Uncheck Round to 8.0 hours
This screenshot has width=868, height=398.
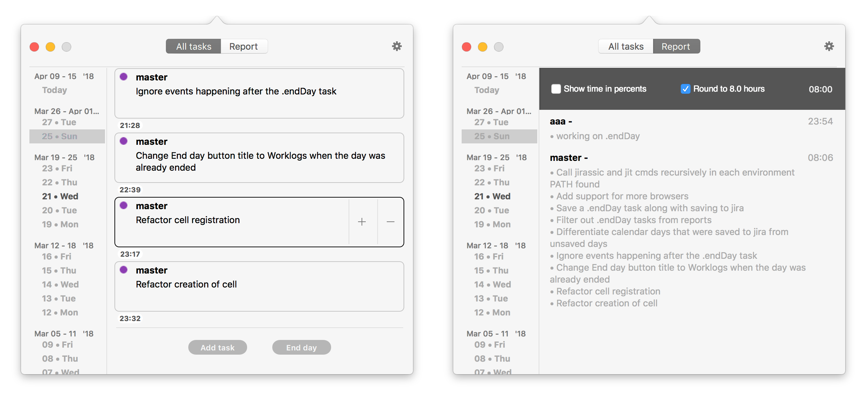tap(685, 89)
